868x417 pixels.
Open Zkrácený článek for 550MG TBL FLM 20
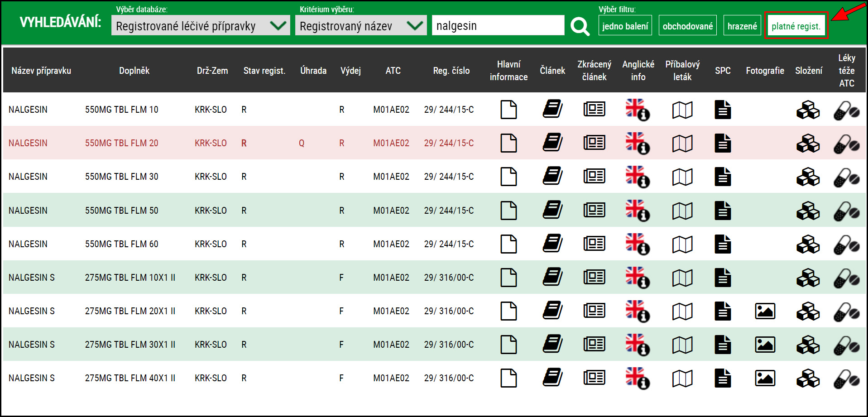[x=594, y=143]
